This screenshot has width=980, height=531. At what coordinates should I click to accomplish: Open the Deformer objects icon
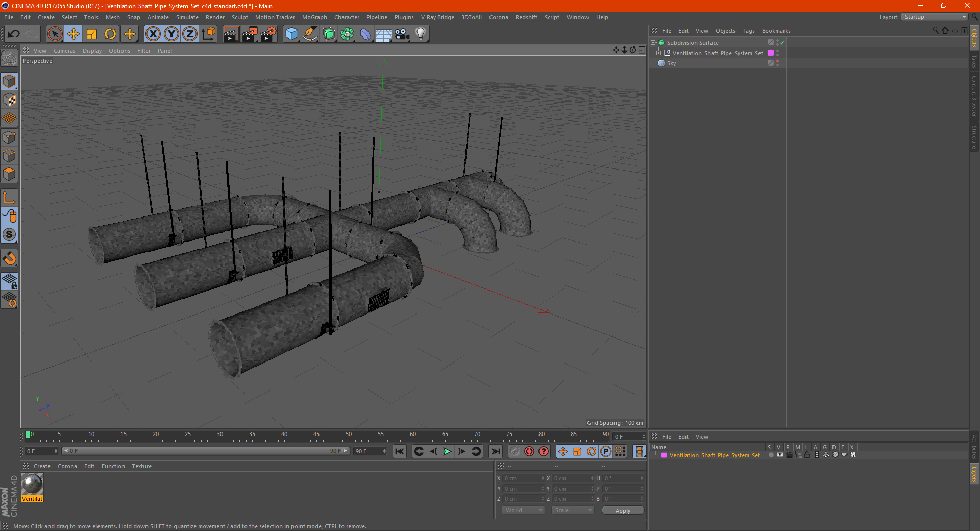click(365, 34)
